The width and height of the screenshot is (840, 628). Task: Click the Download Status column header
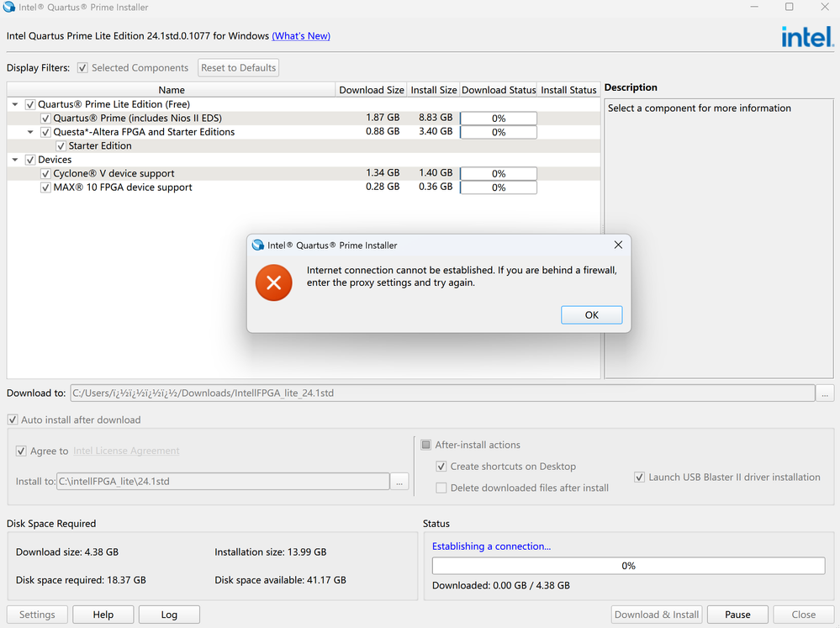(499, 90)
